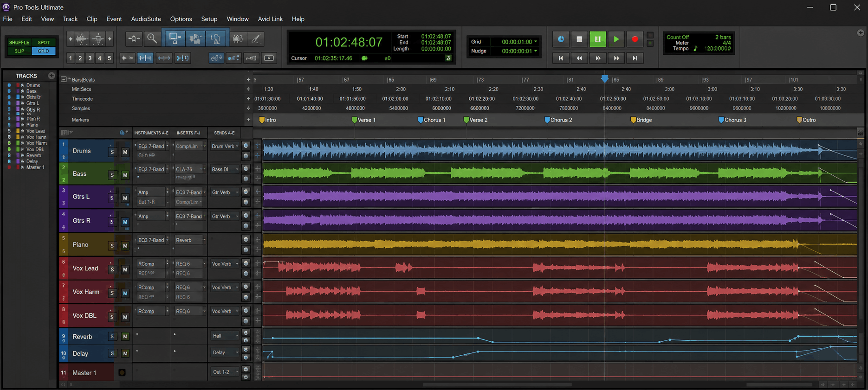Open the Setup menu
The width and height of the screenshot is (868, 390).
pos(209,19)
